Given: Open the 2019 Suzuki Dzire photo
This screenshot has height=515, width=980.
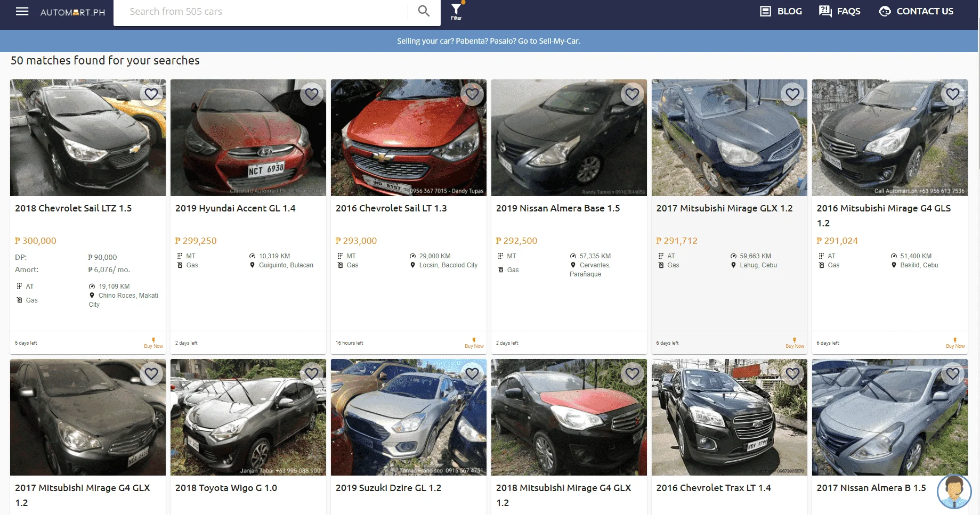Looking at the screenshot, I should click(409, 417).
